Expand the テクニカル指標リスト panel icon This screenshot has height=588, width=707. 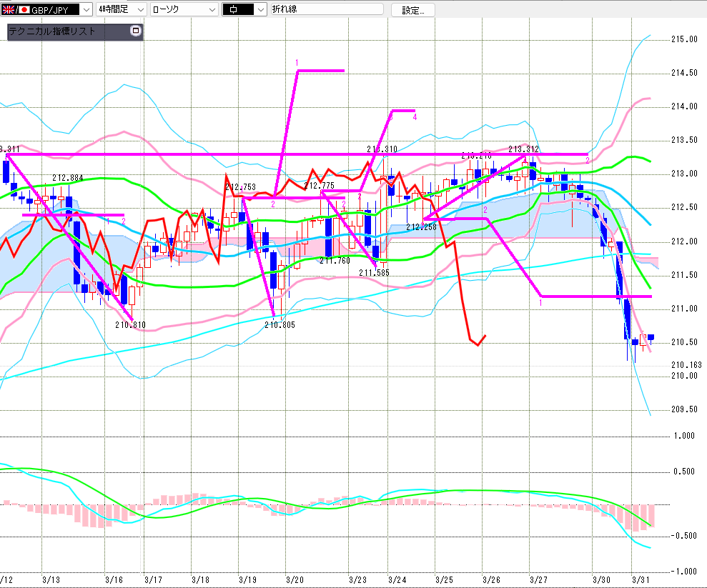(x=136, y=31)
